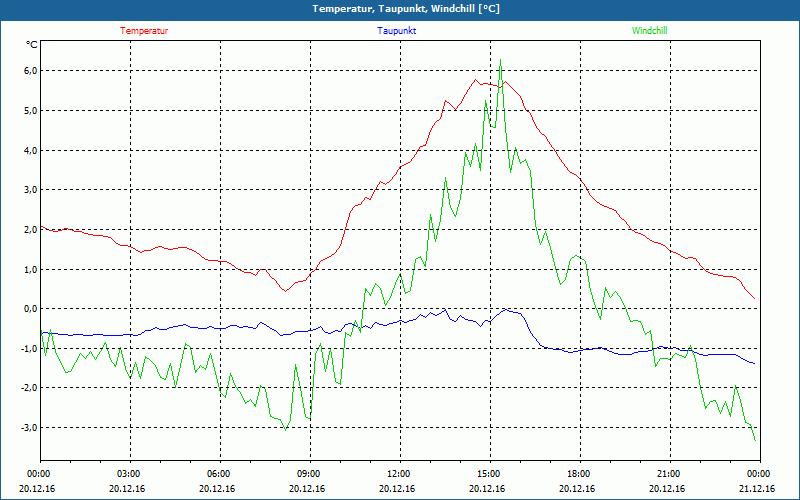This screenshot has height=500, width=800.
Task: Click the 03:00 time axis label
Action: 127,474
